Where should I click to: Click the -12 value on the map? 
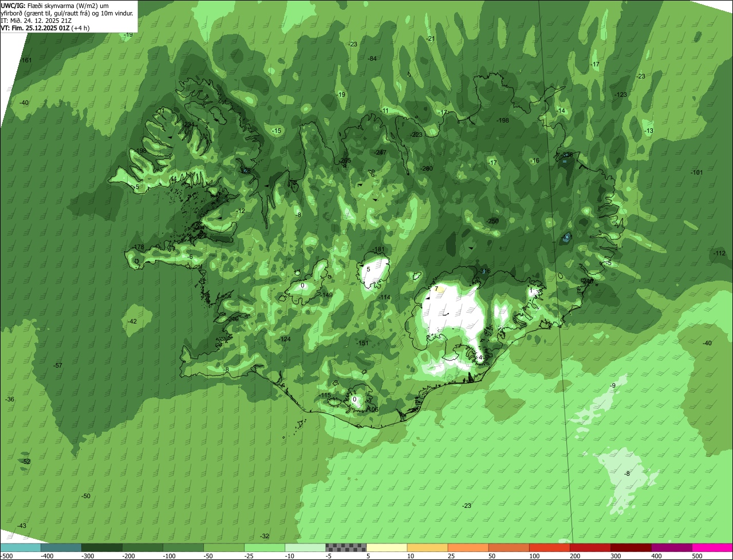(x=241, y=211)
